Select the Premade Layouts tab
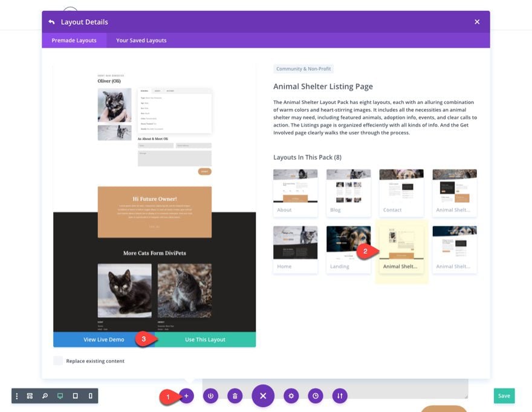 click(74, 41)
